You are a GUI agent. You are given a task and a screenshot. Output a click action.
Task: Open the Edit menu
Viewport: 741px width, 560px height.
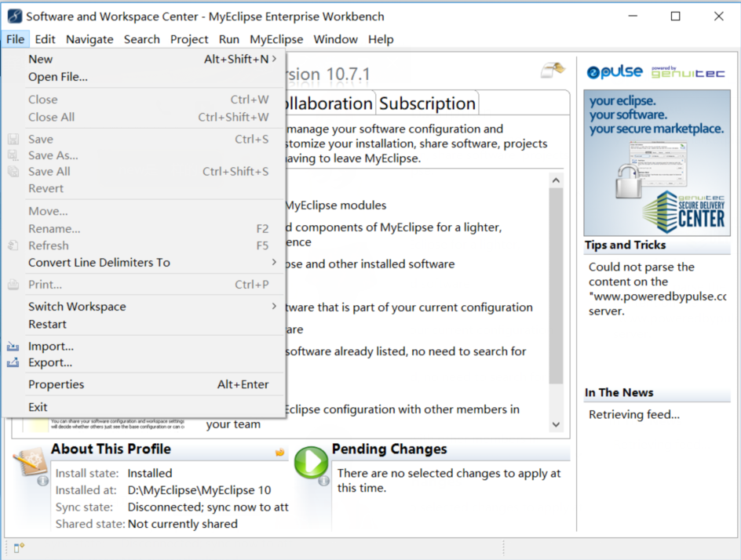pyautogui.click(x=45, y=39)
